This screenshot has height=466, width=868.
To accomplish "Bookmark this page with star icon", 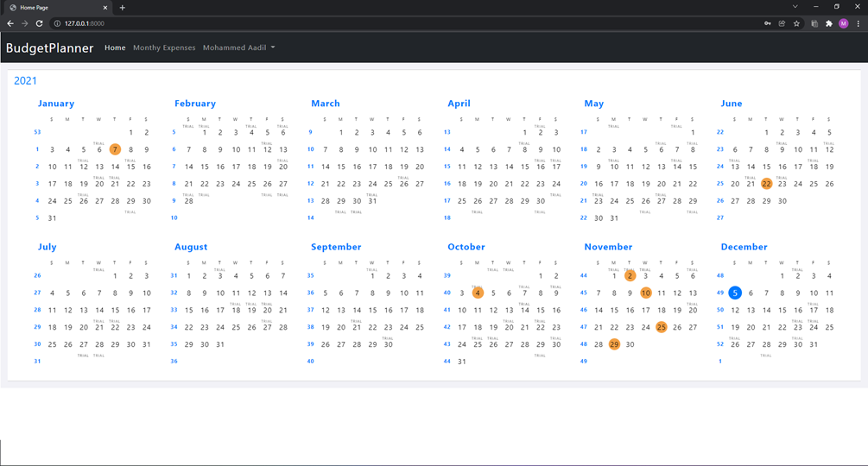I will point(796,23).
